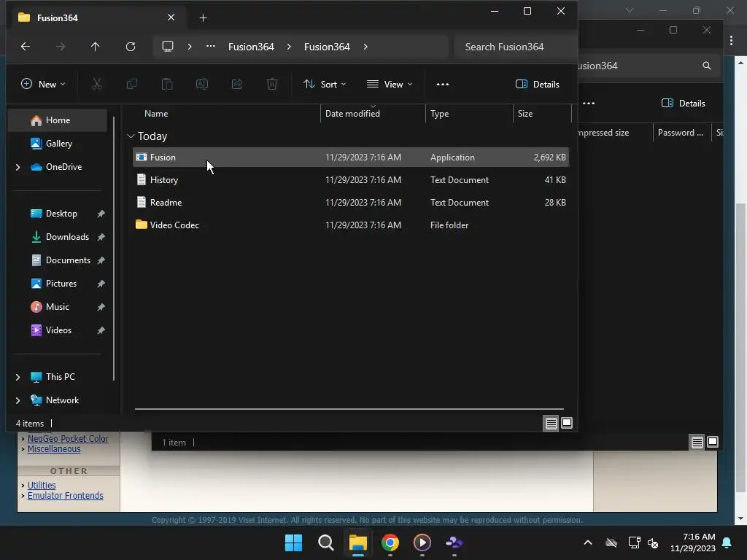Viewport: 747px width, 560px height.
Task: Select the Fusion application file
Action: click(351, 157)
